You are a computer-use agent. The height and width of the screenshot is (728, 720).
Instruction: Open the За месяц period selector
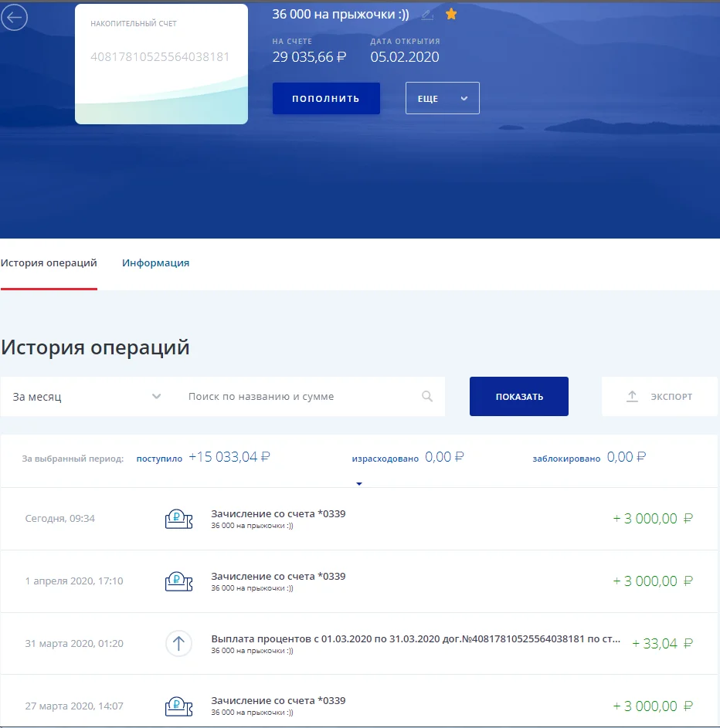(x=85, y=395)
